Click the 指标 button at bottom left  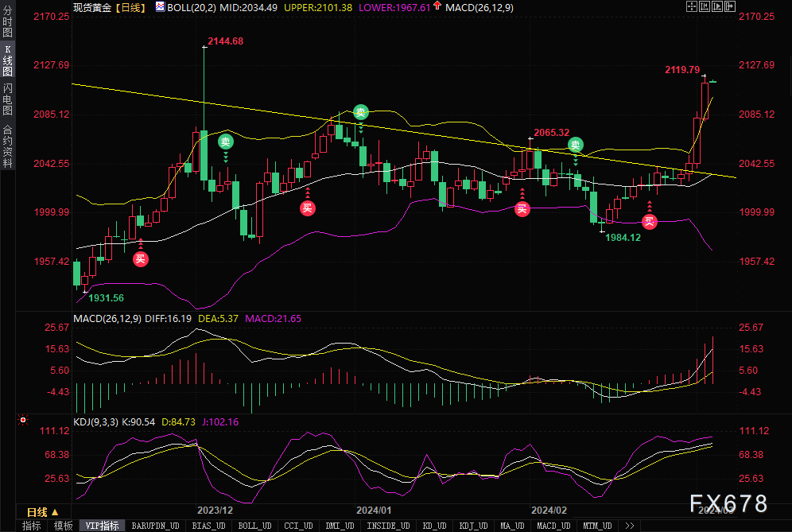pyautogui.click(x=31, y=526)
